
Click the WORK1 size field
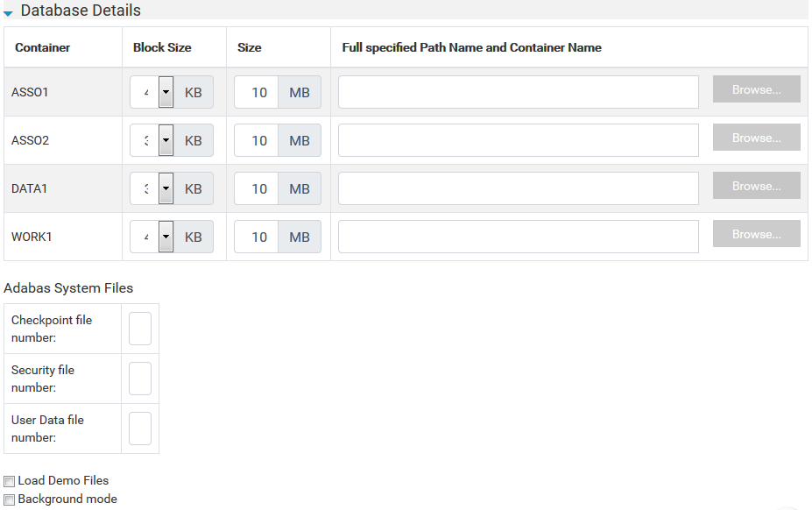257,237
